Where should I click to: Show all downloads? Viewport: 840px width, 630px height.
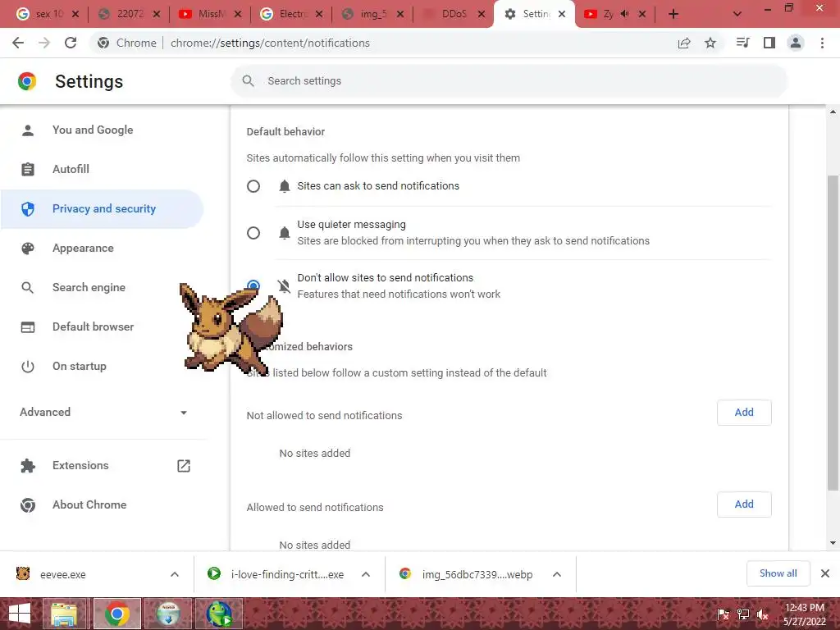[x=778, y=573]
